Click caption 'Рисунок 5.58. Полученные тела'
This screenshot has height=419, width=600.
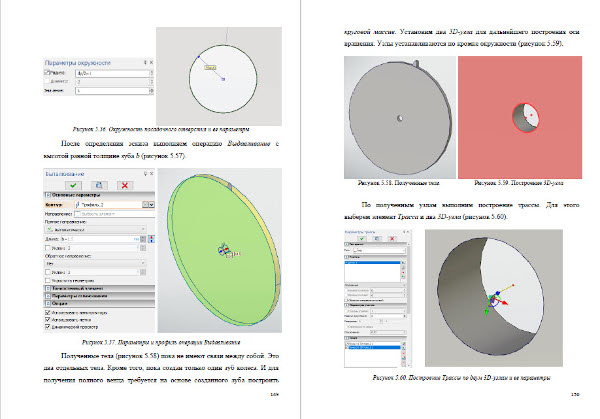tap(398, 183)
